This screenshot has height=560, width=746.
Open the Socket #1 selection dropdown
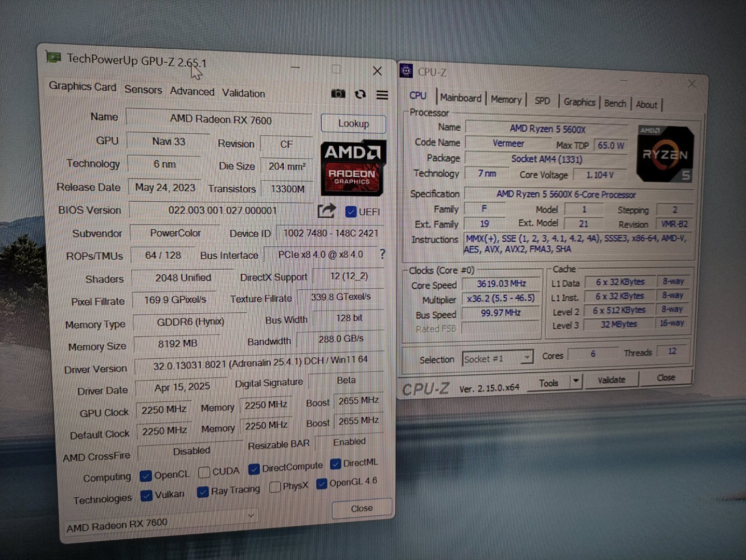click(x=498, y=358)
